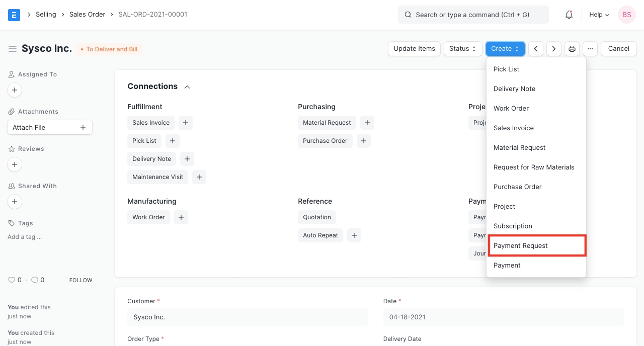Open the three-dots more options menu
Image resolution: width=644 pixels, height=346 pixels.
click(590, 49)
